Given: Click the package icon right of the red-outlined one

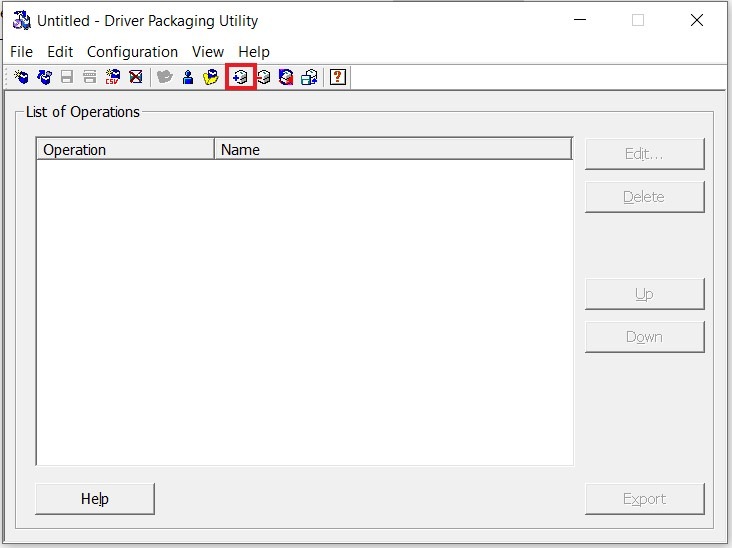Looking at the screenshot, I should click(264, 77).
